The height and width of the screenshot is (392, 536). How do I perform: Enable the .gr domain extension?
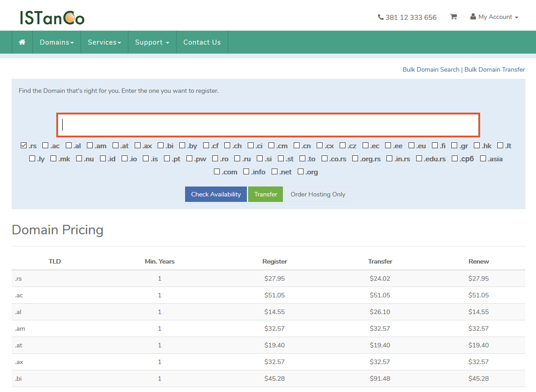454,146
